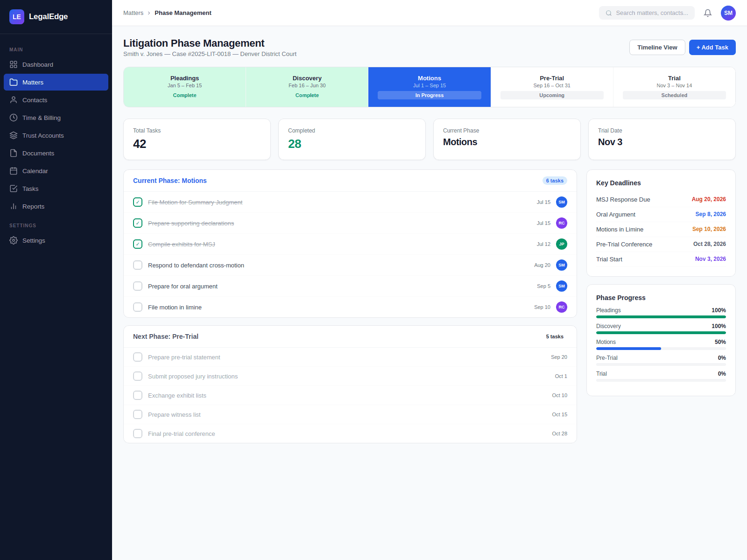Click the 5 tasks badge
Image resolution: width=747 pixels, height=560 pixels.
(555, 336)
